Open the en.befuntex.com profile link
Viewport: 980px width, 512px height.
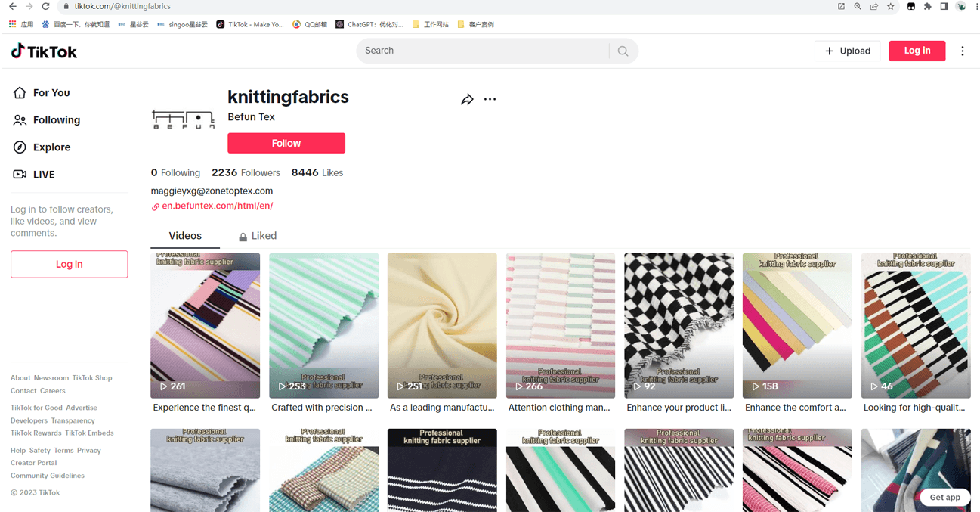(x=217, y=206)
